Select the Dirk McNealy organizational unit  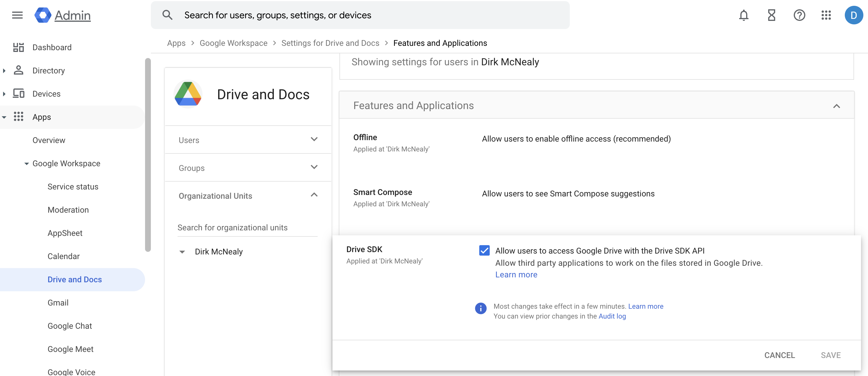pos(219,252)
